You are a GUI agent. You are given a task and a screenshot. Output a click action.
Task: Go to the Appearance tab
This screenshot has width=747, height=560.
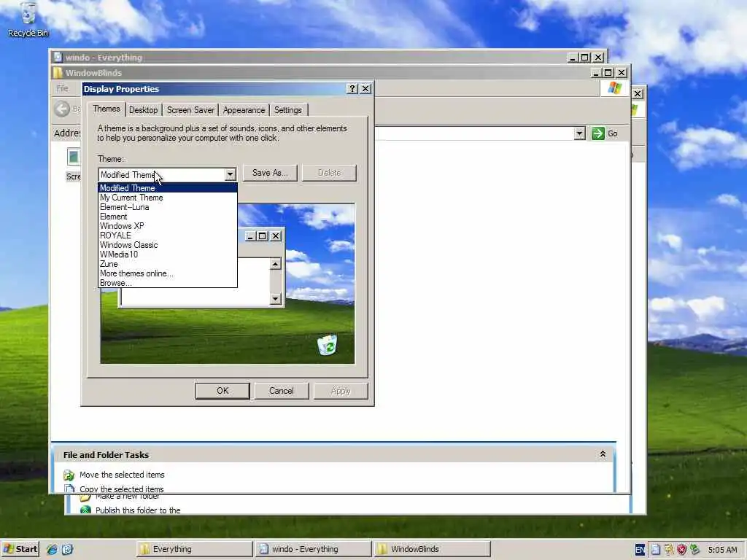[244, 110]
